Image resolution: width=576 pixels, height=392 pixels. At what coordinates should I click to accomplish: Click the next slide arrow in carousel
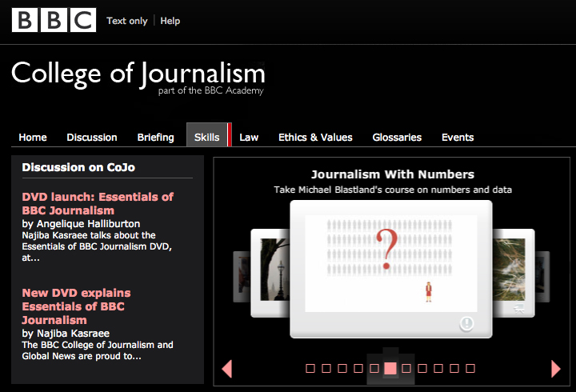(556, 369)
